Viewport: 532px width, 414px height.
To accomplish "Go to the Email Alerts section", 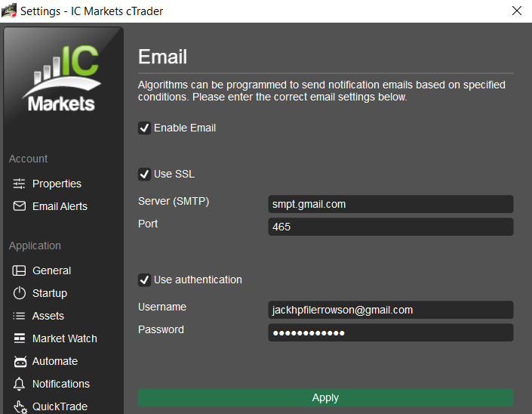I will 60,206.
